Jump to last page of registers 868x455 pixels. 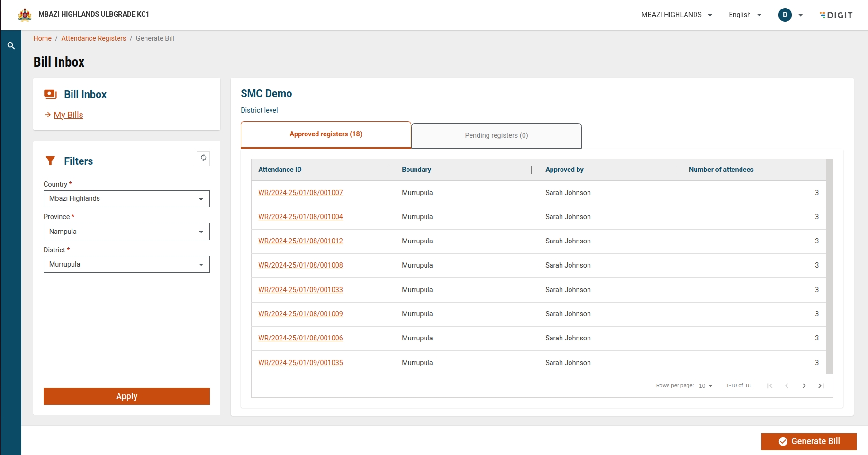[821, 386]
